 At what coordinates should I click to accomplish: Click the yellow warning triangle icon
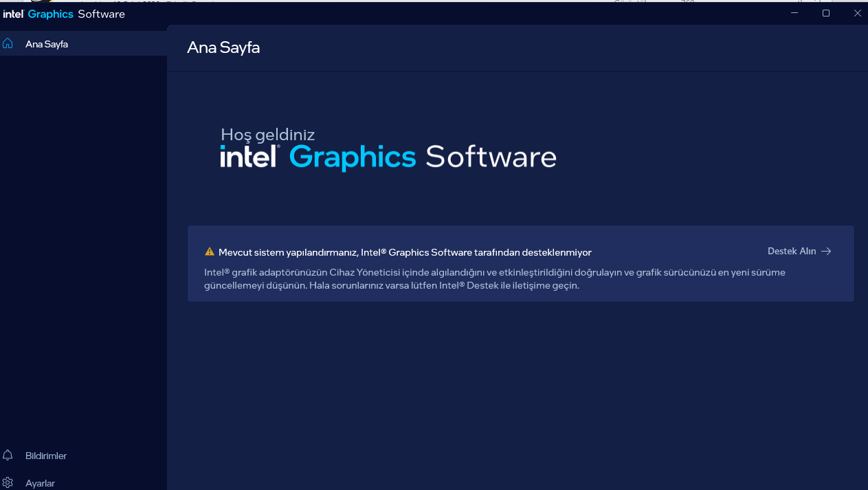[x=210, y=252]
